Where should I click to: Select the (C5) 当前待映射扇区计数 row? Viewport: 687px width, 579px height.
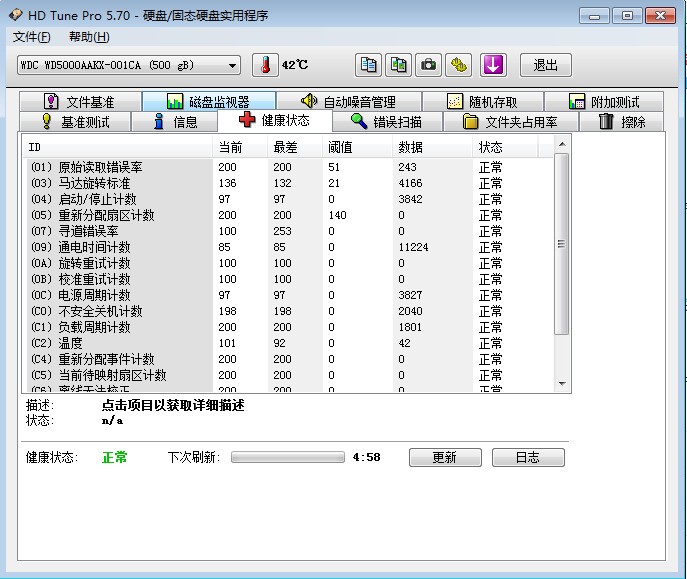point(288,375)
